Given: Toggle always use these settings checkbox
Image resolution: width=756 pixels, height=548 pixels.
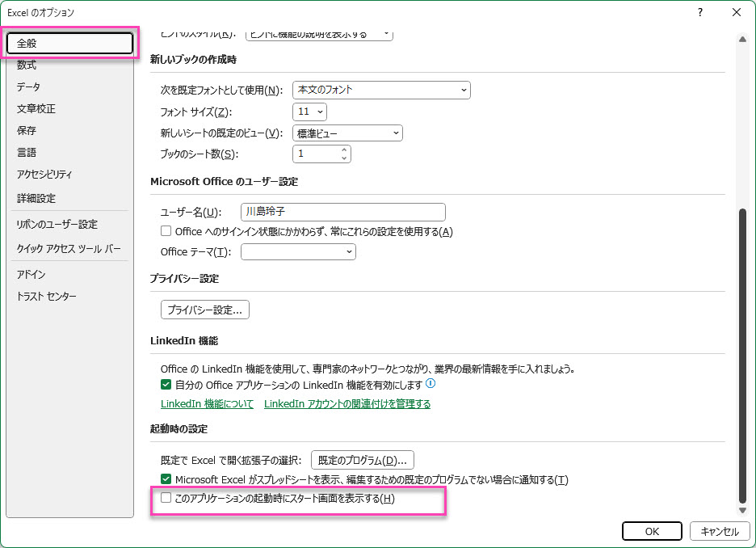Looking at the screenshot, I should [166, 231].
